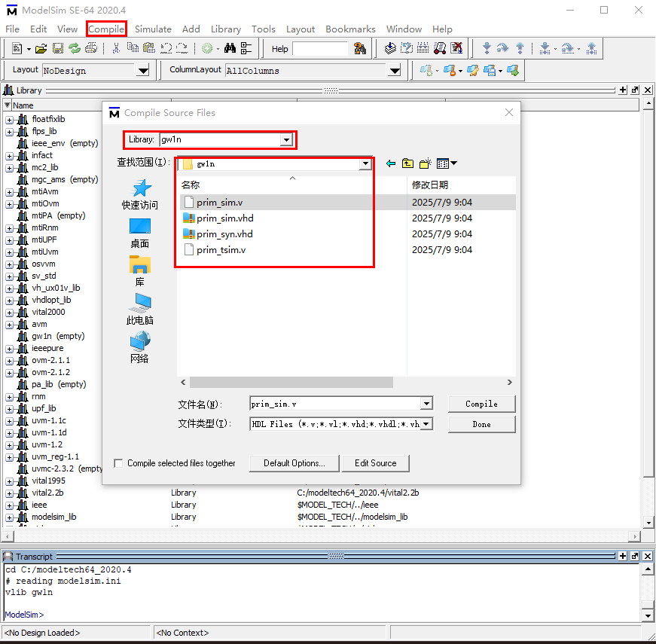Click the Compile stack toolbar icon
Image resolution: width=656 pixels, height=644 pixels.
pos(390,48)
